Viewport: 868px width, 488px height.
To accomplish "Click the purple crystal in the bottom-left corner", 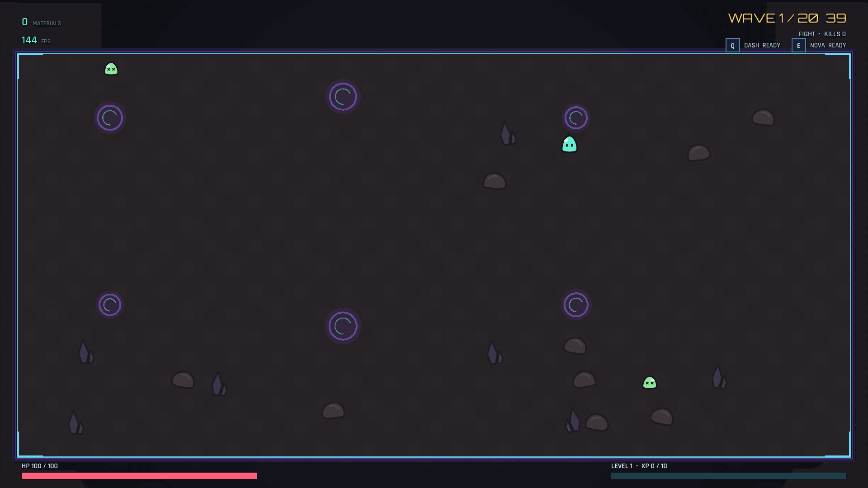I will click(75, 422).
